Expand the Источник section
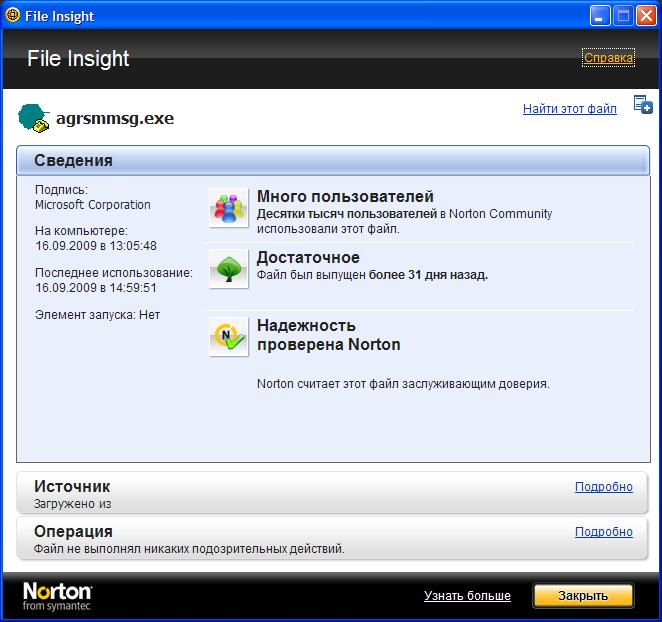 (x=331, y=493)
